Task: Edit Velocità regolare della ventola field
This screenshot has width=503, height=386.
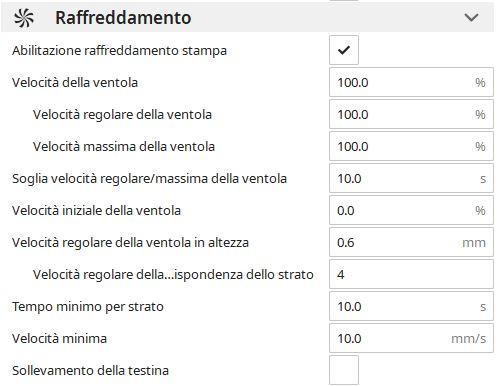Action: (411, 114)
